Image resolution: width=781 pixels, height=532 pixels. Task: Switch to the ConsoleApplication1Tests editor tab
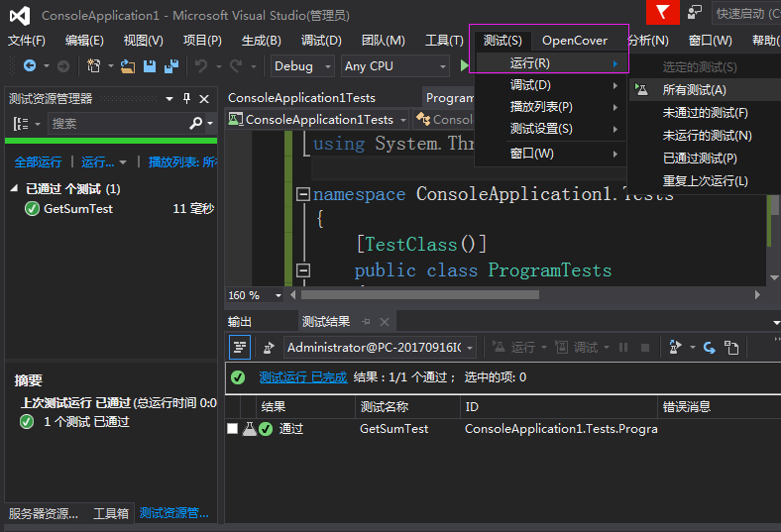(301, 98)
